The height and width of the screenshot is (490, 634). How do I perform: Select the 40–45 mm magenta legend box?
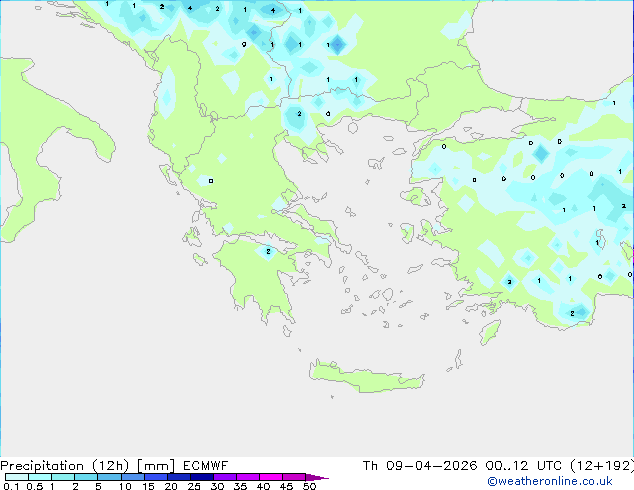tap(271, 477)
